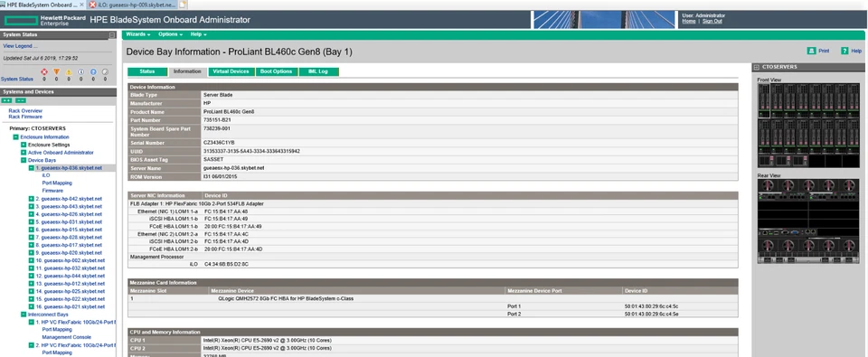Open the Wizards menu
The image size is (868, 357).
pos(137,34)
